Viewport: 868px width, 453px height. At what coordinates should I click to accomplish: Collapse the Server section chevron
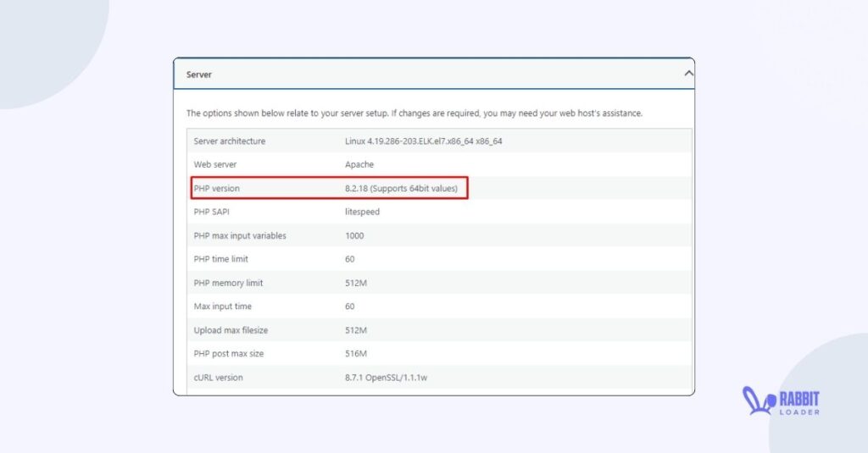click(688, 74)
